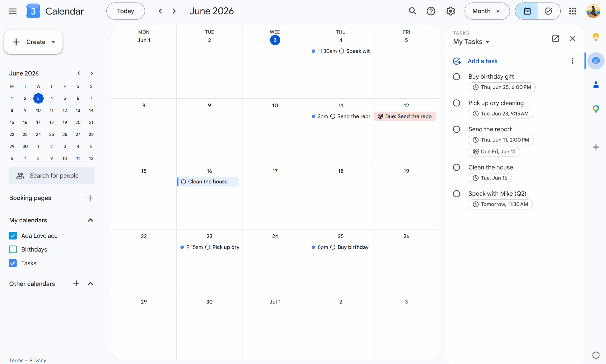Open the 6pm Buy birthday event
Screen dimensions: 606x364
(x=341, y=247)
